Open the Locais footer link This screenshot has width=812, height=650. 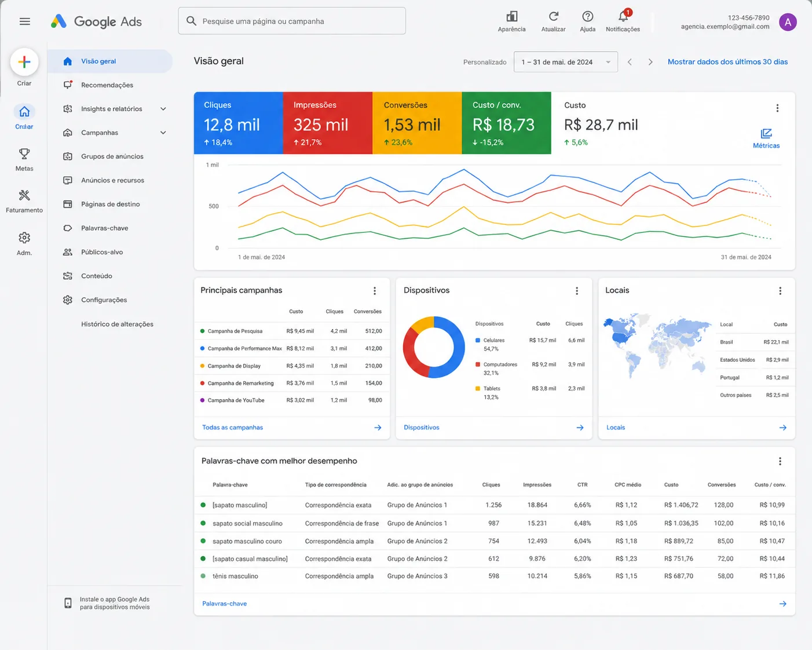click(x=616, y=428)
